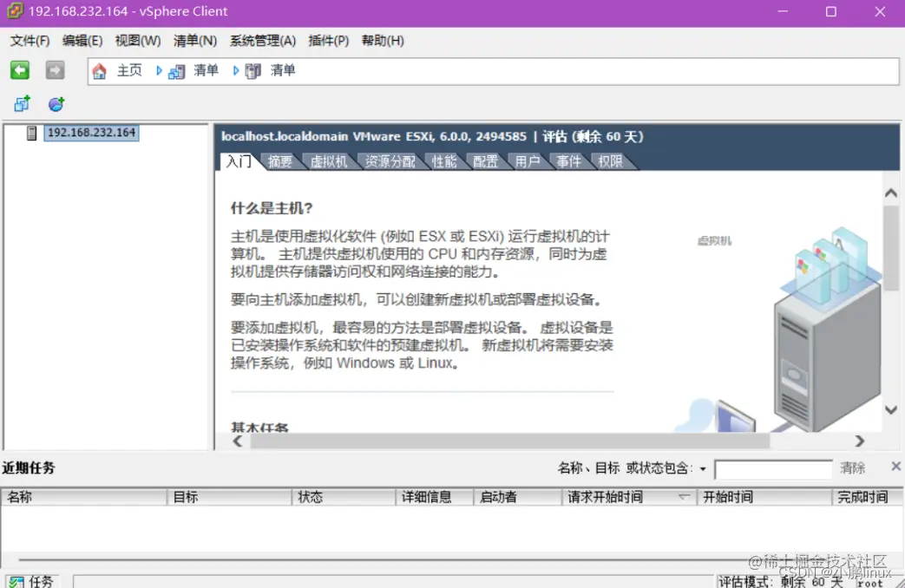Sort by the 完成时间 column header
Image resolution: width=905 pixels, height=588 pixels.
[x=868, y=497]
